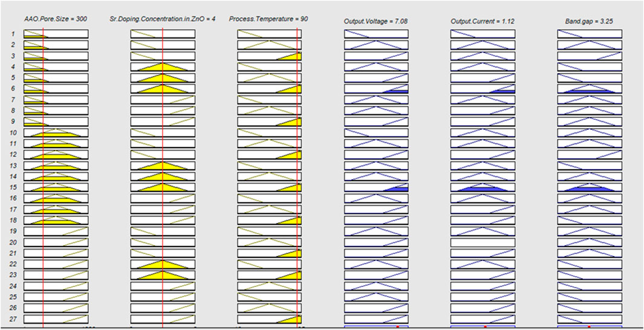The width and height of the screenshot is (644, 330).
Task: Click rule 27 Band.gap plot
Action: click(590, 319)
